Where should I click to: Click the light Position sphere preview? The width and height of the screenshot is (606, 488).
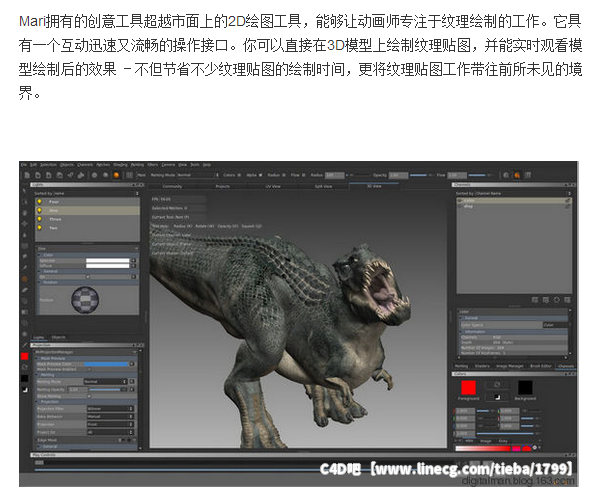85,300
